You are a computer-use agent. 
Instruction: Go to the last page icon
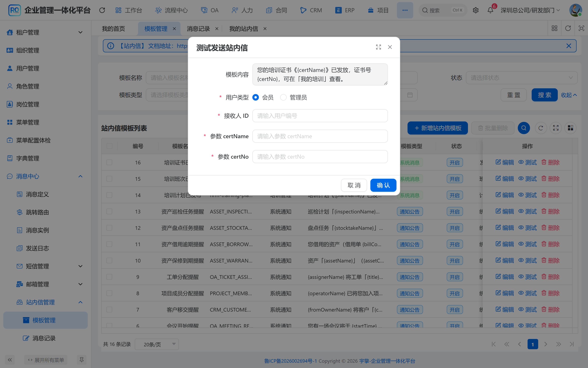pos(571,344)
